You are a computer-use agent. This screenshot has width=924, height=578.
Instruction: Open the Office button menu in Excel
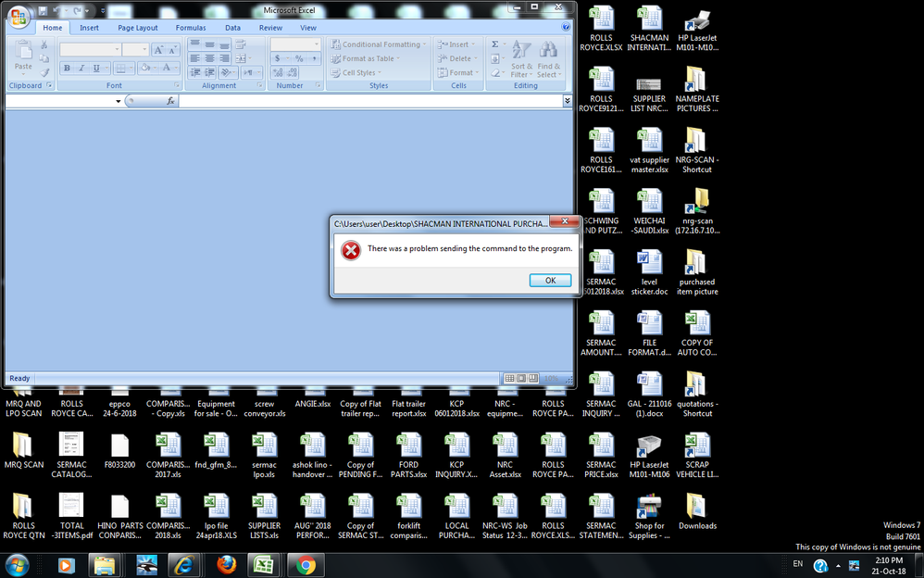(19, 16)
